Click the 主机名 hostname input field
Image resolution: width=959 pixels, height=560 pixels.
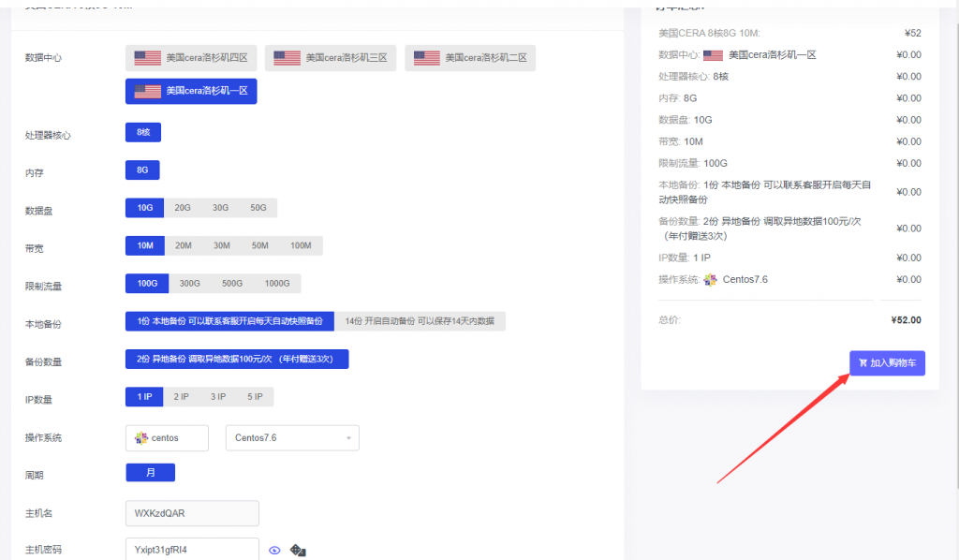click(x=192, y=514)
